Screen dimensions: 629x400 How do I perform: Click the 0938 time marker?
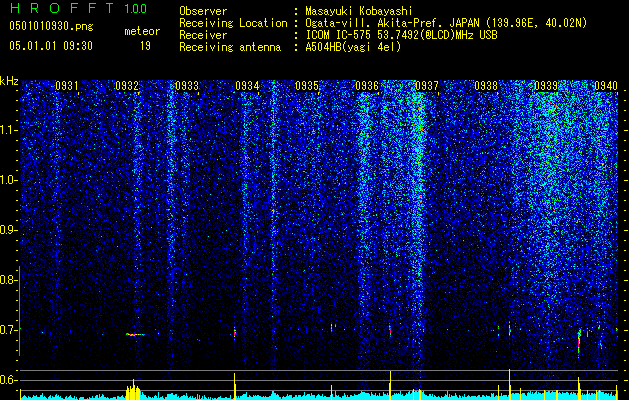coord(486,85)
